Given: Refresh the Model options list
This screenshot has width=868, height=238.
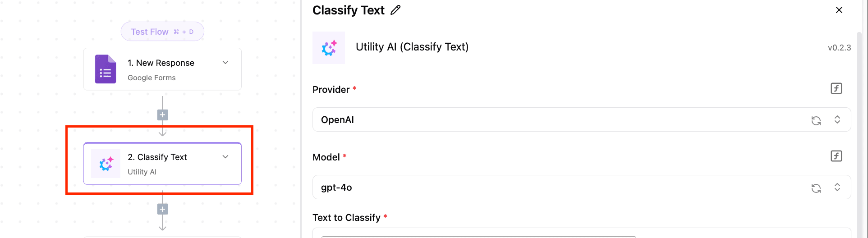Looking at the screenshot, I should pyautogui.click(x=816, y=188).
